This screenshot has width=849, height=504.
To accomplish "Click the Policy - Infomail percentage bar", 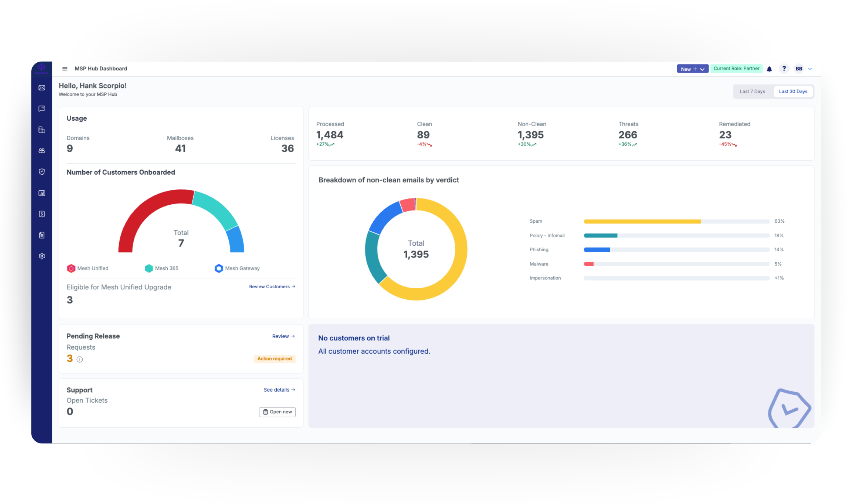I will point(677,235).
